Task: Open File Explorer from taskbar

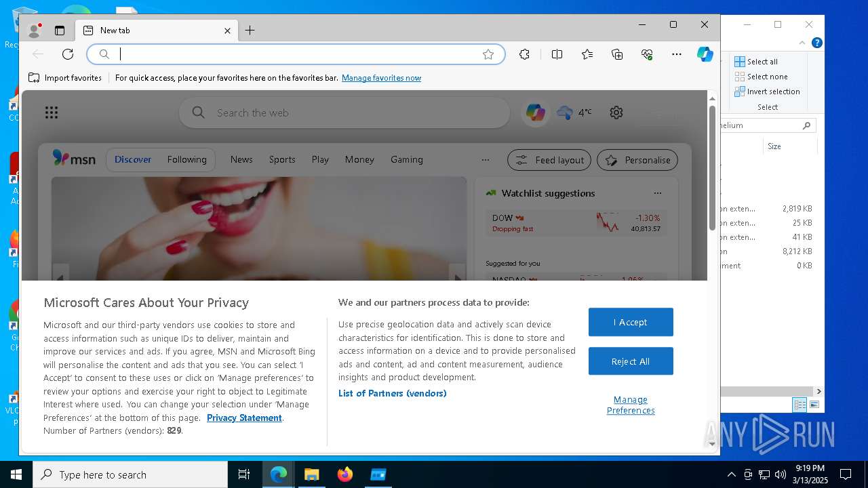Action: pos(311,474)
